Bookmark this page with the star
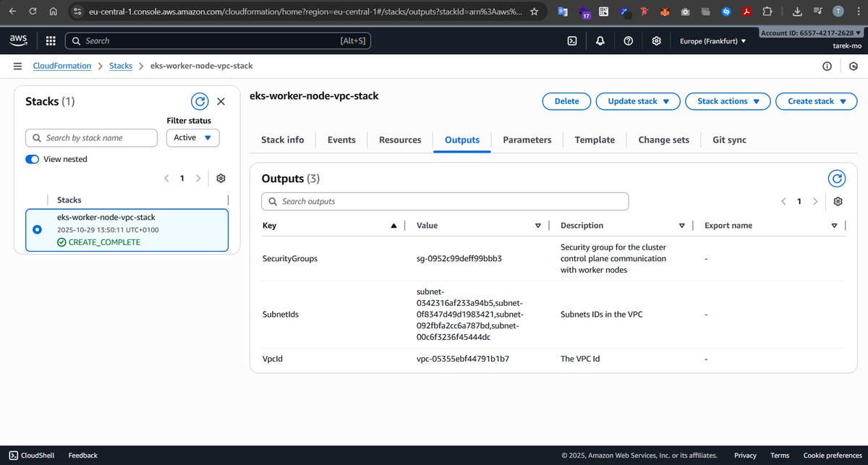The width and height of the screenshot is (868, 465). pos(534,12)
